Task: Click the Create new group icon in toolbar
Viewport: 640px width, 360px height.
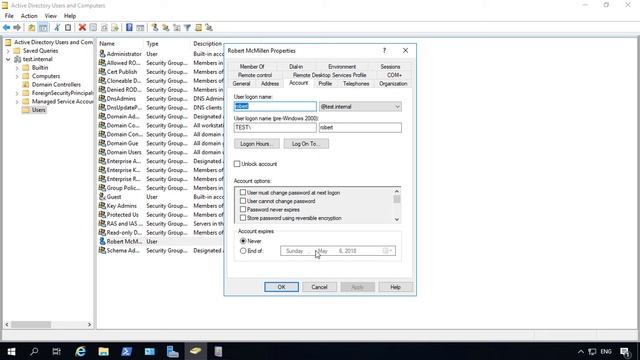Action: click(166, 27)
